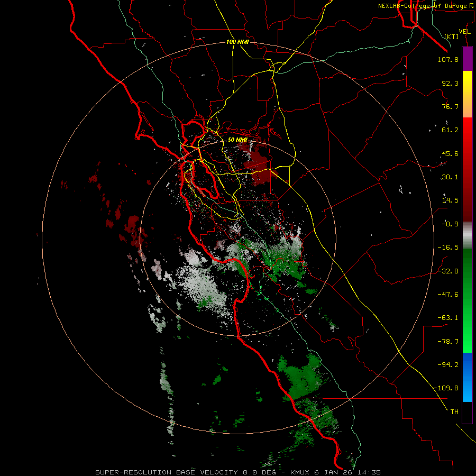Image resolution: width=476 pixels, height=476 pixels.
Task: Click the purple segment of velocity color bar
Action: pos(467,59)
